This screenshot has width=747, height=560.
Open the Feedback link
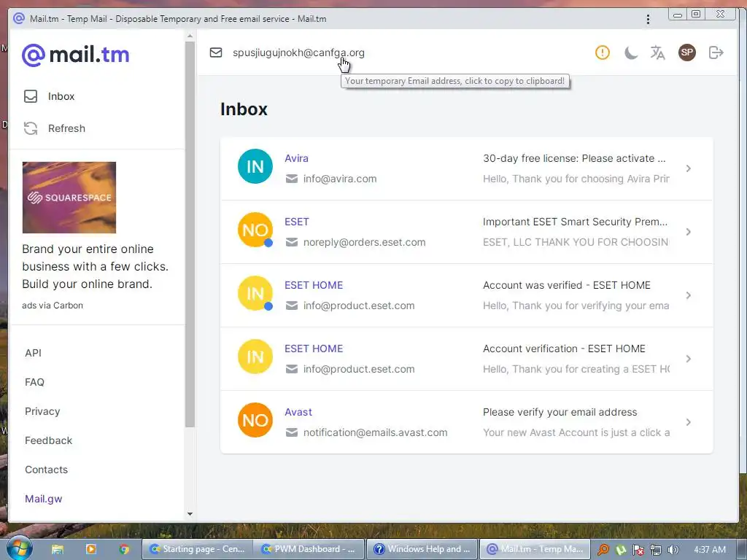point(49,440)
